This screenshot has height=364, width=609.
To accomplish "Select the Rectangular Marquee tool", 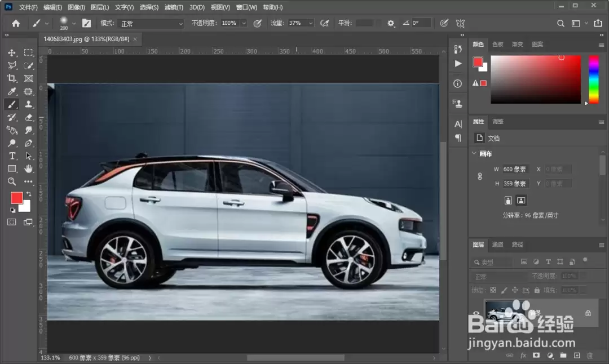I will (28, 53).
